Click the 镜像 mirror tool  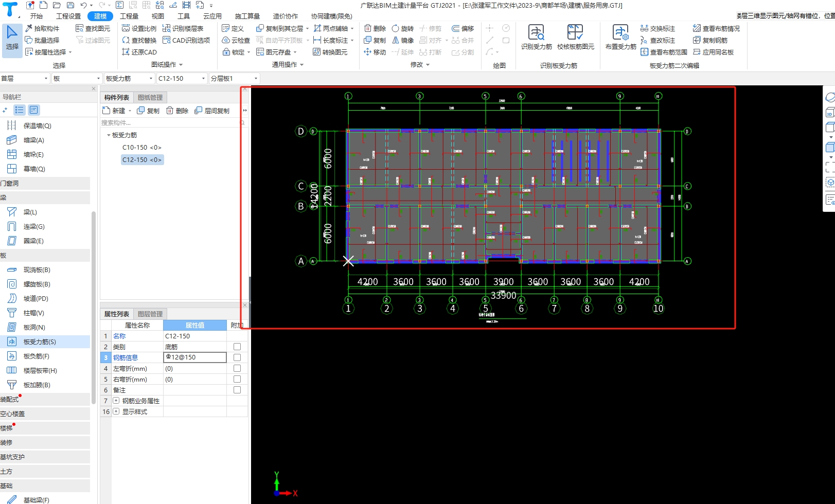pos(403,40)
